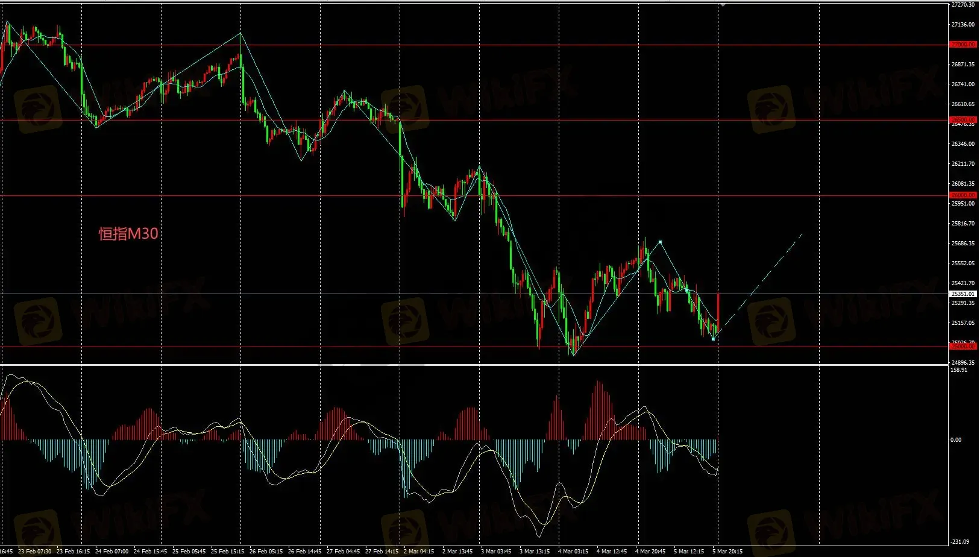Click the 25157.05 price scale value

(x=963, y=323)
